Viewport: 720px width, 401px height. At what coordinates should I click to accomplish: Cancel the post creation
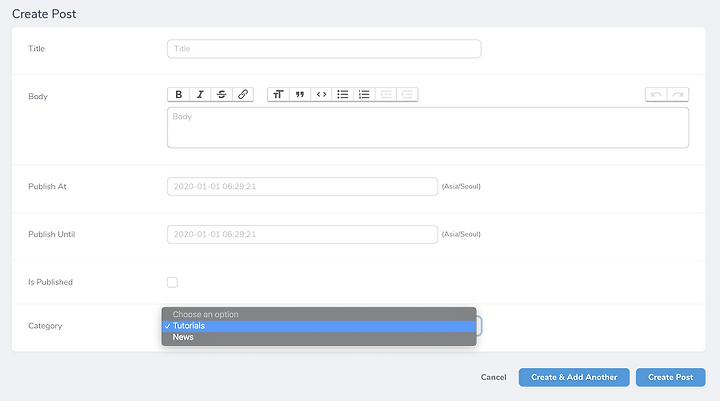494,377
